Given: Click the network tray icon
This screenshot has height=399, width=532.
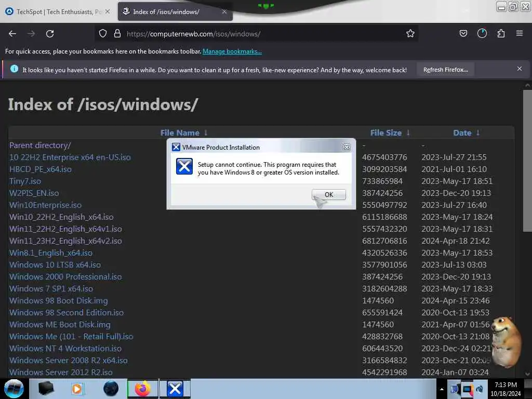Looking at the screenshot, I should [468, 390].
